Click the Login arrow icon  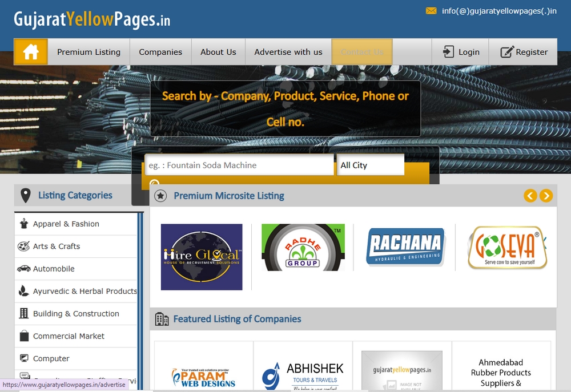click(x=448, y=52)
